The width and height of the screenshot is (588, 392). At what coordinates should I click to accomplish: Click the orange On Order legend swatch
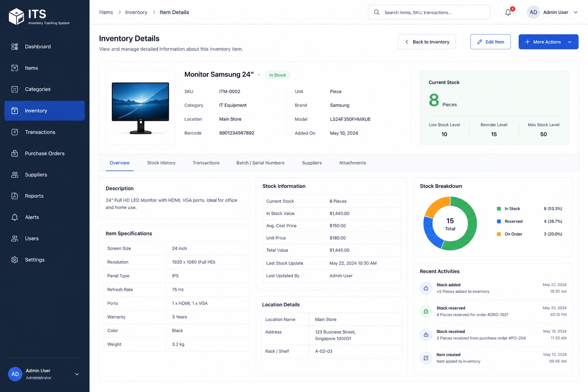point(499,234)
